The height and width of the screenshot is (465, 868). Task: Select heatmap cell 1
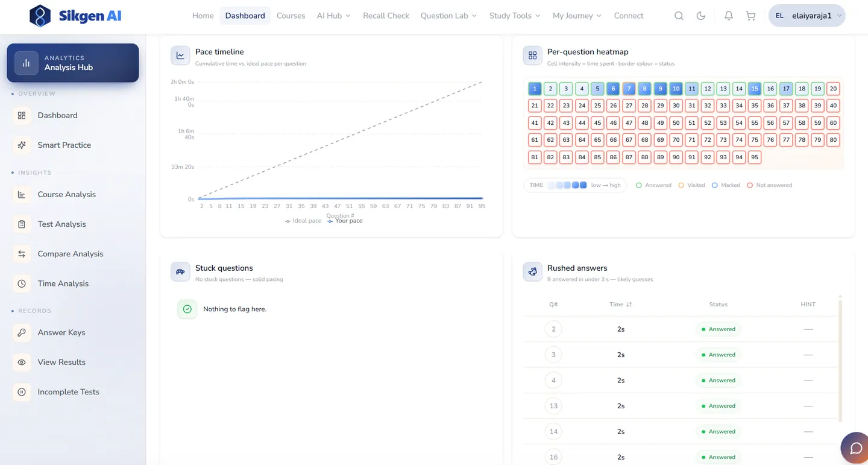[535, 89]
